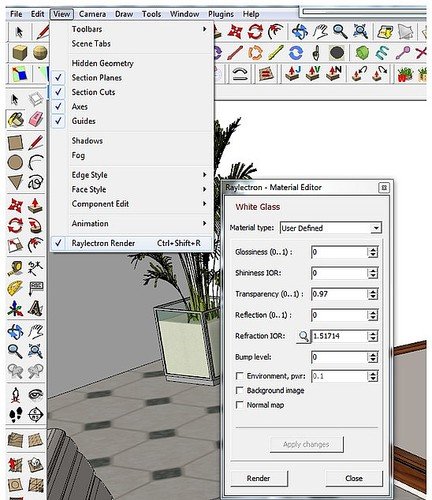The width and height of the screenshot is (432, 500).
Task: Click the Shininess IOR value field
Action: (339, 273)
